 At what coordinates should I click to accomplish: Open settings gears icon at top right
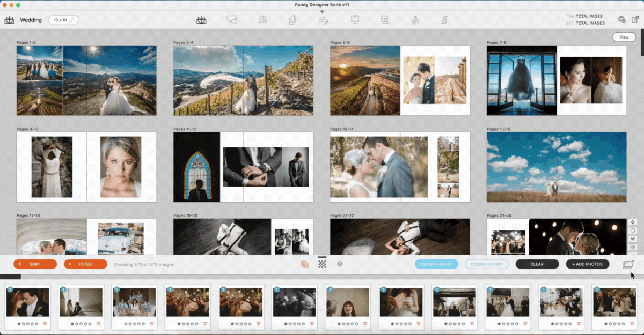621,19
